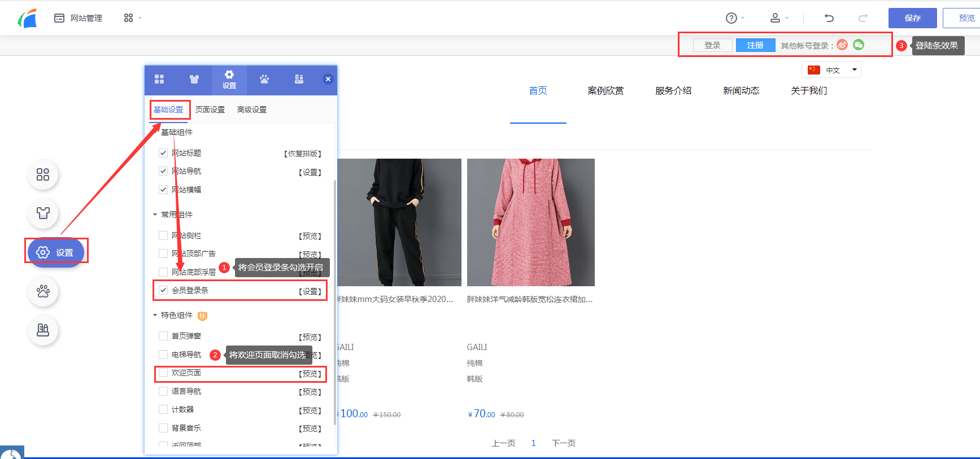Switch to 页面设置 tab

click(x=210, y=110)
